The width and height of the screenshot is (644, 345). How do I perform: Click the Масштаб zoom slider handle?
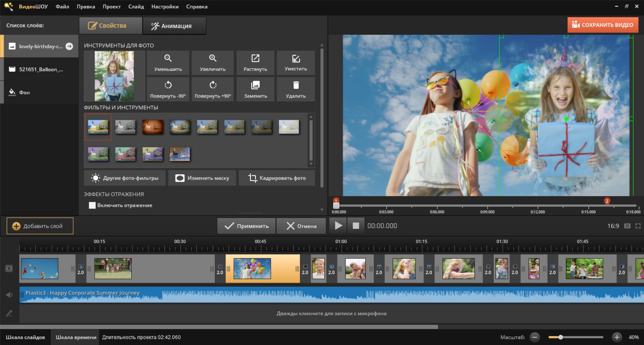point(560,337)
